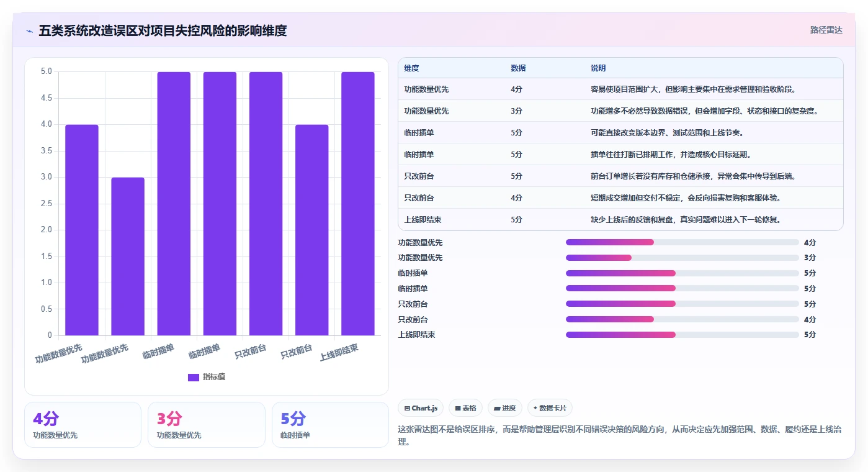Click the 说明 column header
The height and width of the screenshot is (472, 868).
(x=598, y=68)
